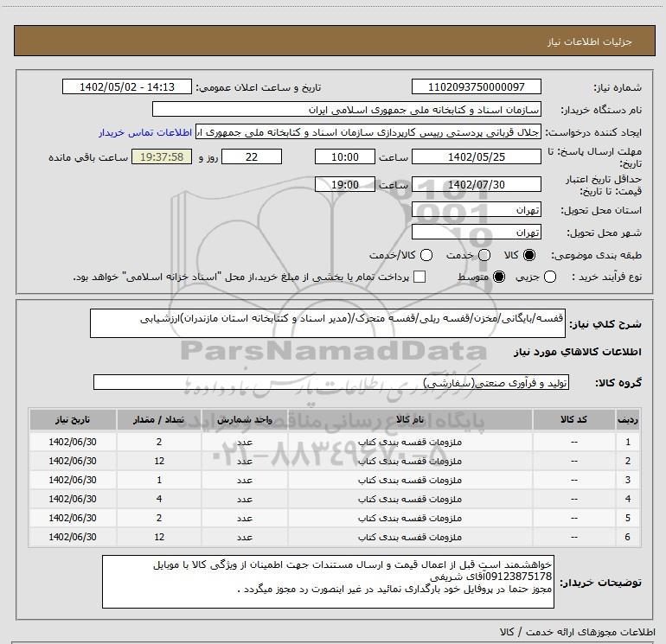Click the تاریخ نیاز column header

tap(73, 419)
